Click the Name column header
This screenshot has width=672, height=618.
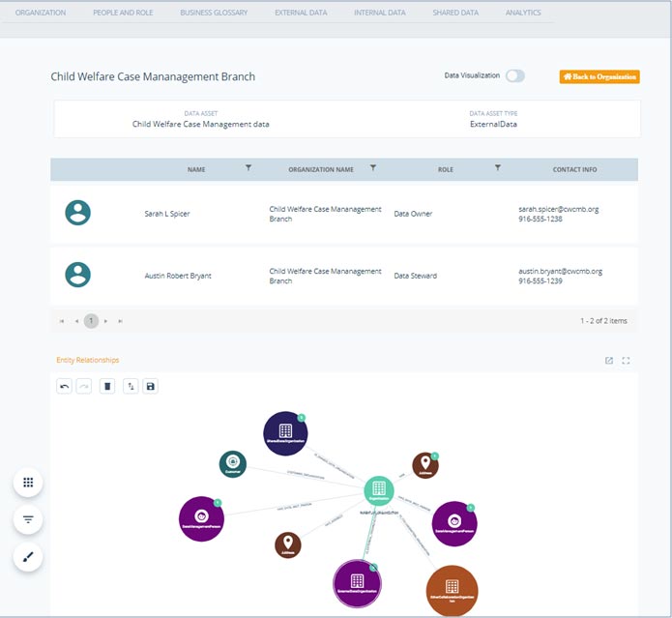coord(196,169)
